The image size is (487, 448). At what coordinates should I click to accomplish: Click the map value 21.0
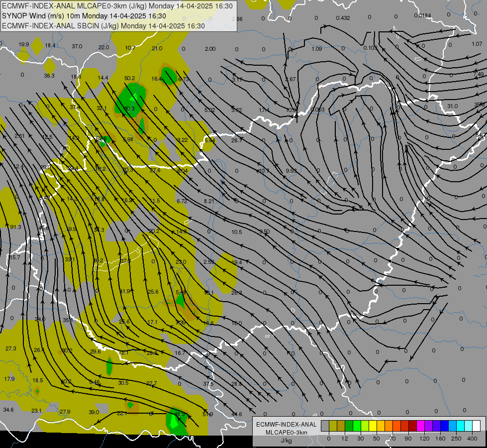(x=157, y=48)
